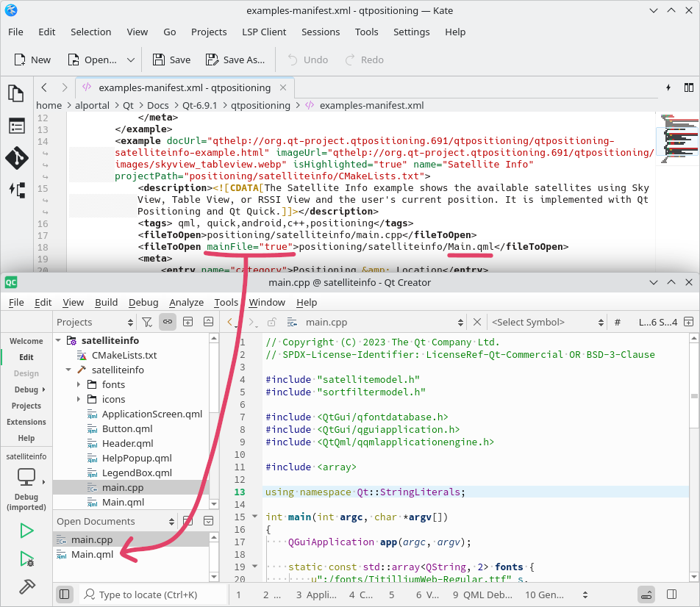
Task: Click the go back arrow in Qt Creator editor
Action: pyautogui.click(x=230, y=323)
